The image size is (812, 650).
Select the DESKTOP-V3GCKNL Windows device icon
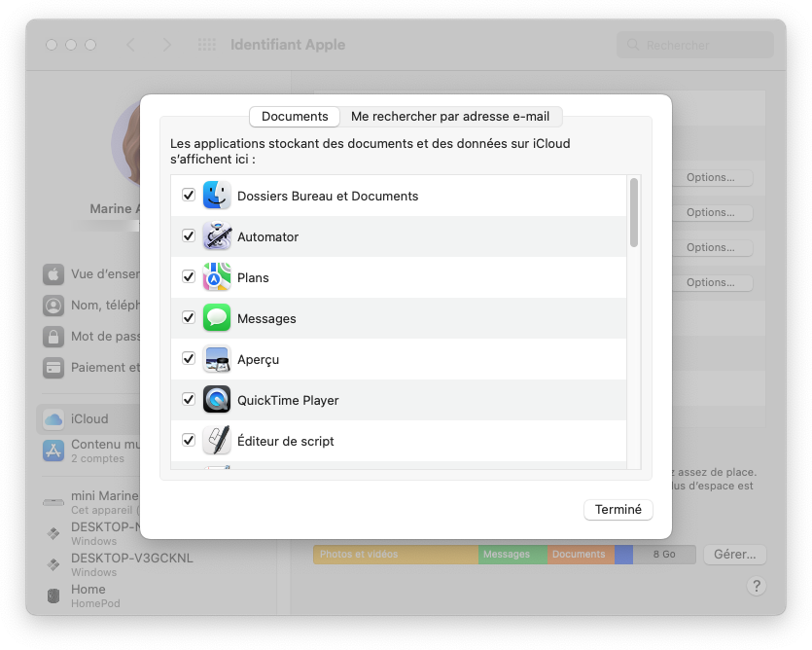coord(53,562)
